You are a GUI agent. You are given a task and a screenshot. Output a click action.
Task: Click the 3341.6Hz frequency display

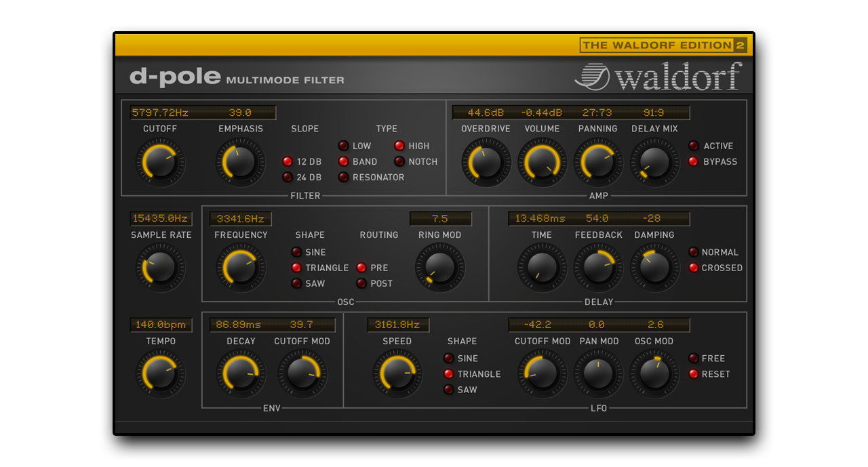pyautogui.click(x=241, y=219)
